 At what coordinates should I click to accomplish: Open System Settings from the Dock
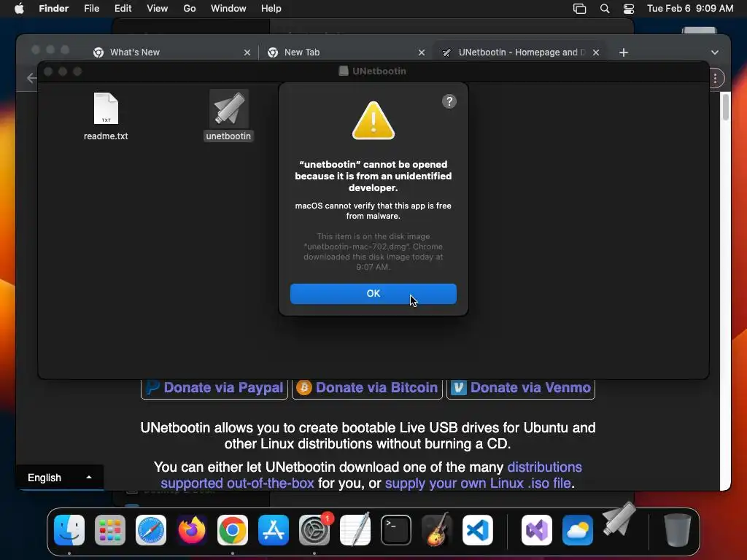[314, 530]
